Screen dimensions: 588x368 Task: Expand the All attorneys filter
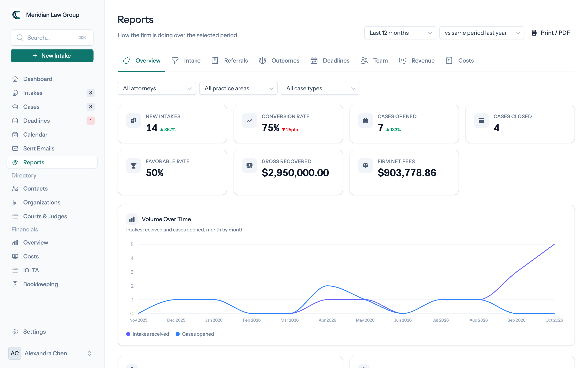coord(157,88)
